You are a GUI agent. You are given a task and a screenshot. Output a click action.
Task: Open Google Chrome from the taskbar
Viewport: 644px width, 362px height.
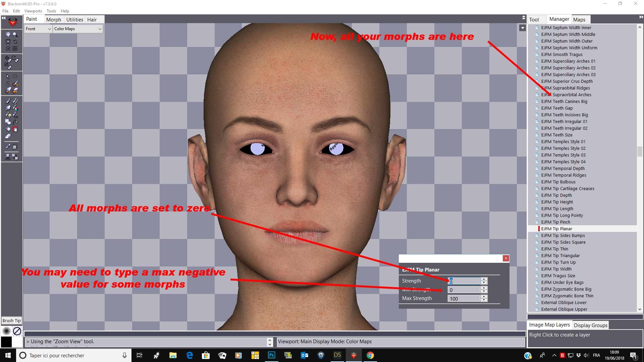[370, 355]
